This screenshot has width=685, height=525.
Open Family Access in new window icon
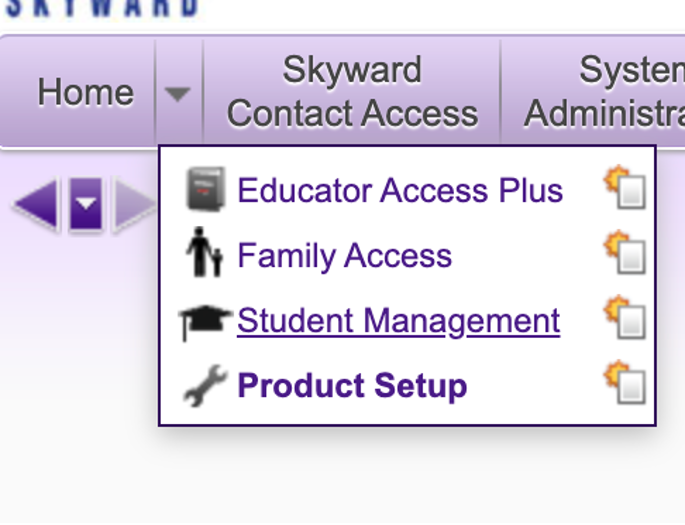pyautogui.click(x=625, y=253)
